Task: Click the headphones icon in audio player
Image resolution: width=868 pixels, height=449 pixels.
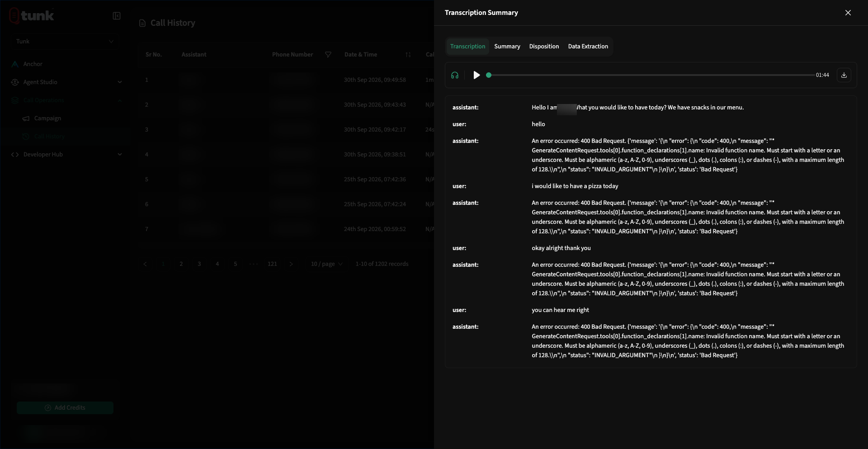Action: click(x=455, y=75)
